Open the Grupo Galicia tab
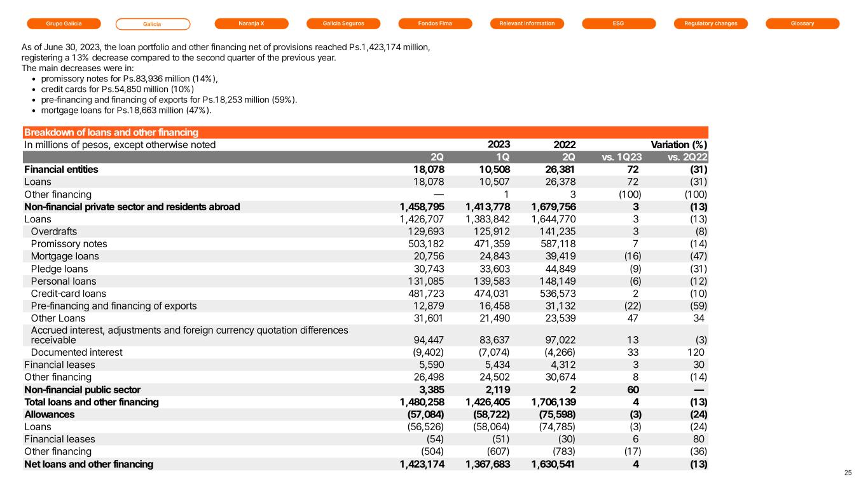 coord(64,24)
